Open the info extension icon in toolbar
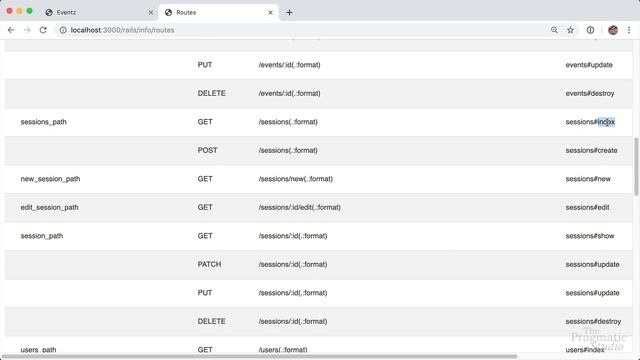The image size is (640, 360). pyautogui.click(x=590, y=30)
